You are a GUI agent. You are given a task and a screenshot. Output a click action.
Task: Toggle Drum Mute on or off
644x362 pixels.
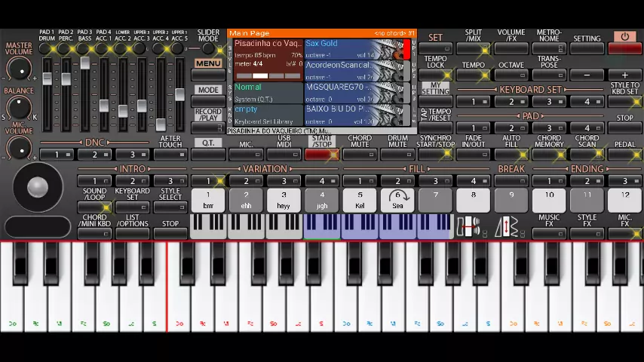(397, 155)
